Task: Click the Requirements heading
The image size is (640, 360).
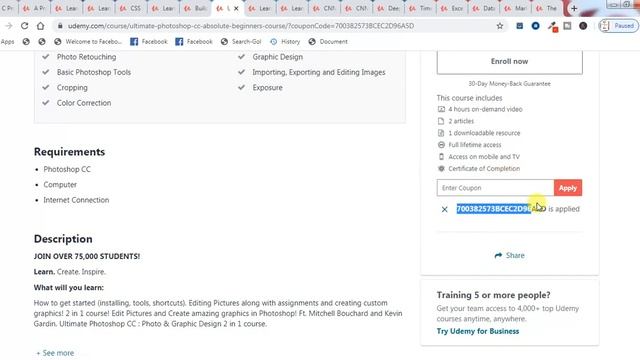Action: (69, 152)
